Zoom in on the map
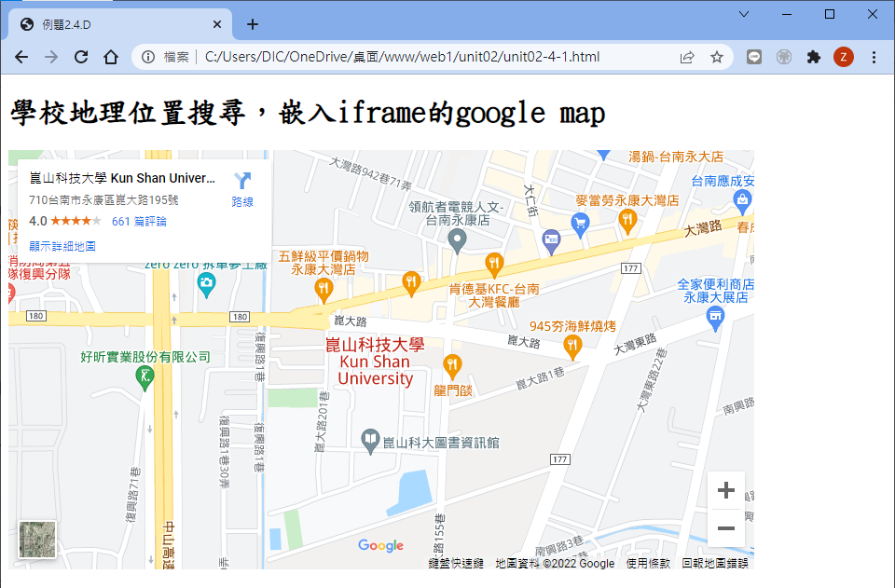This screenshot has height=588, width=895. [726, 491]
